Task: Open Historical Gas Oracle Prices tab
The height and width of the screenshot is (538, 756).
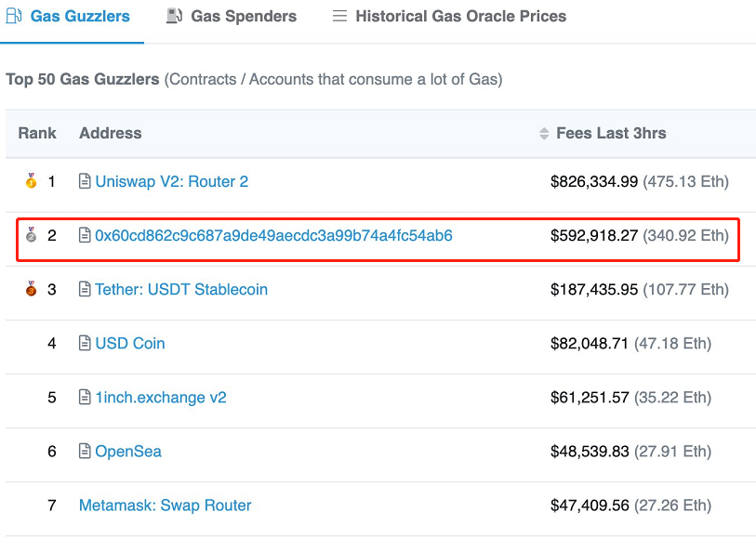Action: click(449, 16)
